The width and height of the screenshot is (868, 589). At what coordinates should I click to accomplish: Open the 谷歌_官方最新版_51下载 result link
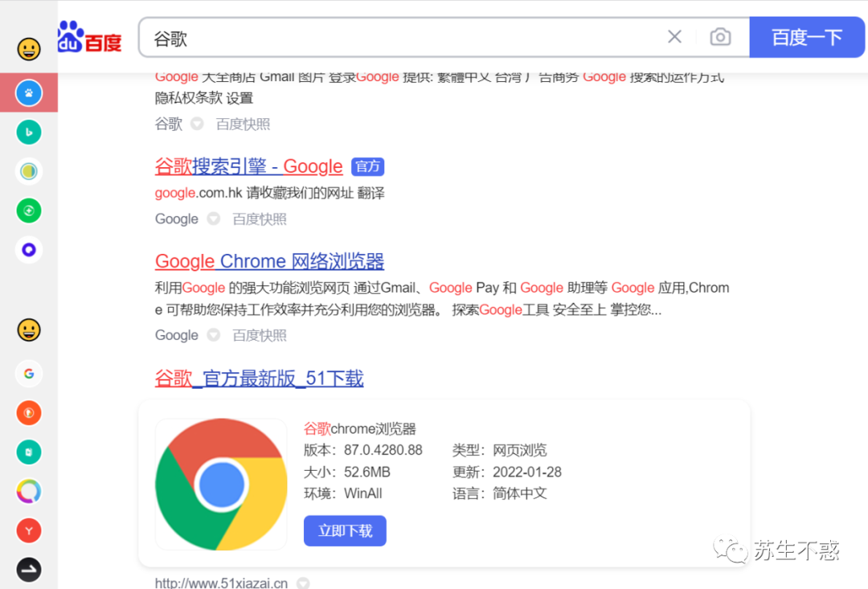[x=259, y=378]
